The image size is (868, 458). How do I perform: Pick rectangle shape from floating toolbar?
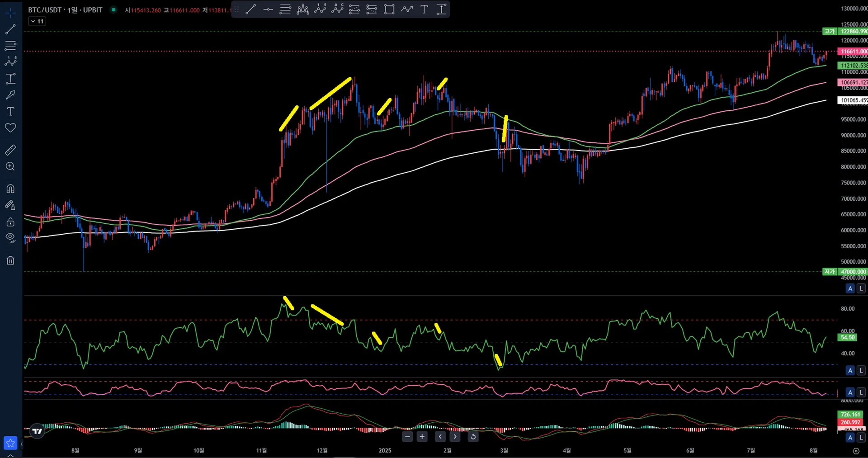click(389, 9)
